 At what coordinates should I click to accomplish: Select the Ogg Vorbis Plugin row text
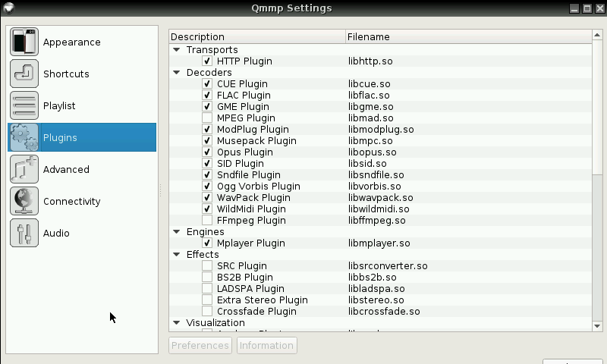click(259, 187)
